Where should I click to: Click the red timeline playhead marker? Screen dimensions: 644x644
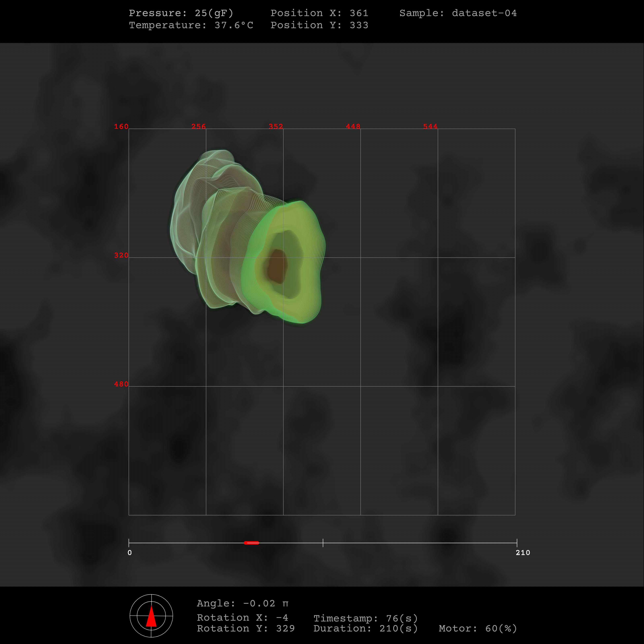coord(251,543)
